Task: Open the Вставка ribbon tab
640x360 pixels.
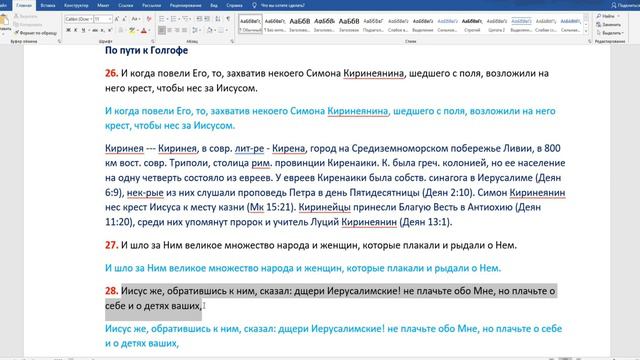Action: point(48,5)
